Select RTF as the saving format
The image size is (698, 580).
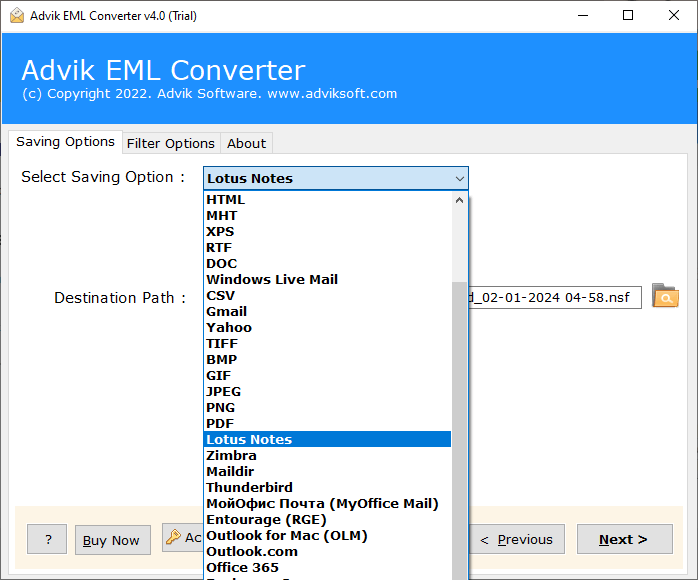(327, 247)
